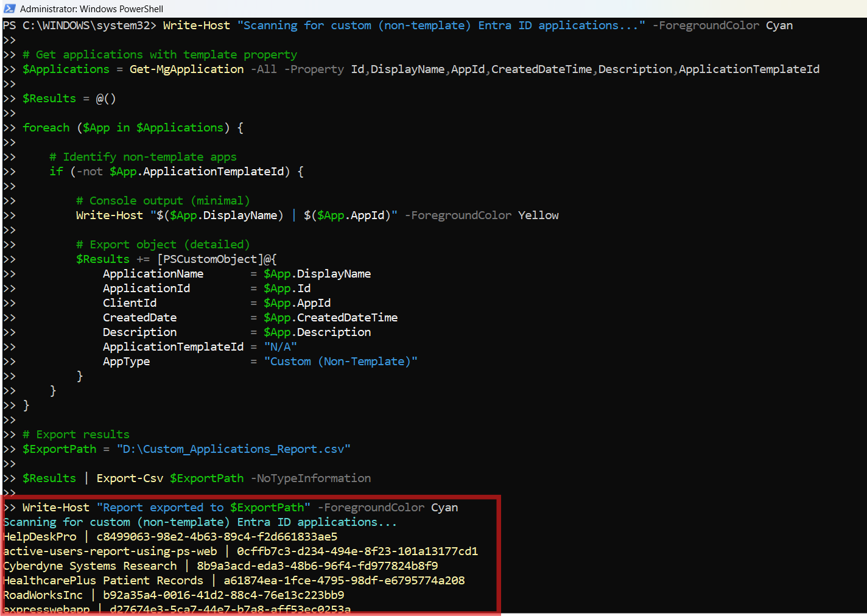
Task: Click the D:\Custom_Applications_Report.csv path string
Action: click(233, 449)
